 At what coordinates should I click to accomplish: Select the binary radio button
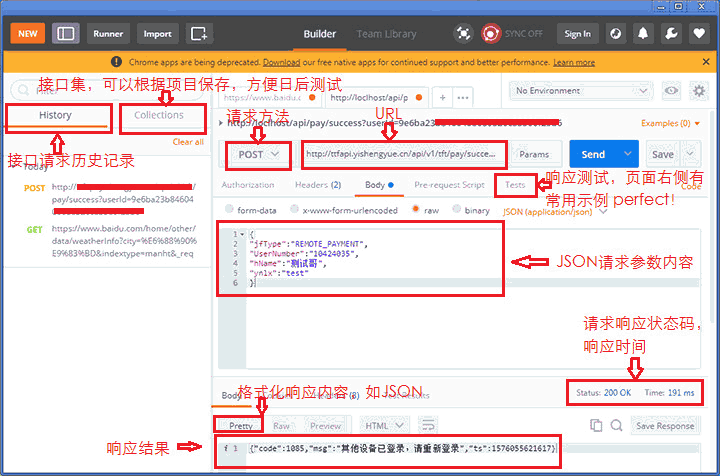pyautogui.click(x=456, y=209)
